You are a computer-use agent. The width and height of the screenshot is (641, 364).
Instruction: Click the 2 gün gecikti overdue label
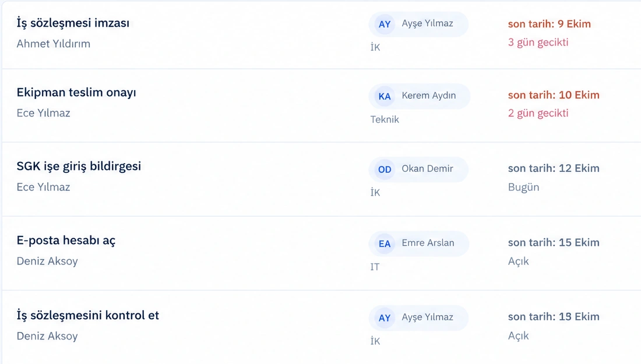pyautogui.click(x=538, y=113)
